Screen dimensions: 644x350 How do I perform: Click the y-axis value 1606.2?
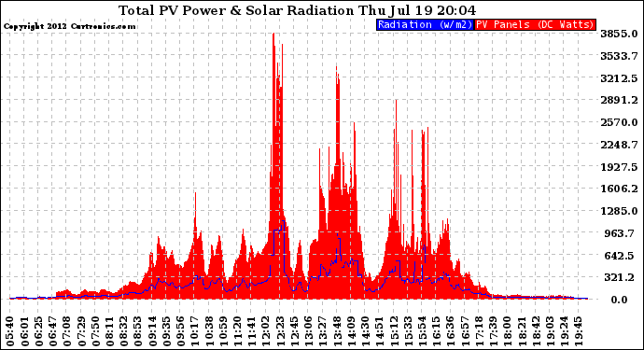click(619, 189)
